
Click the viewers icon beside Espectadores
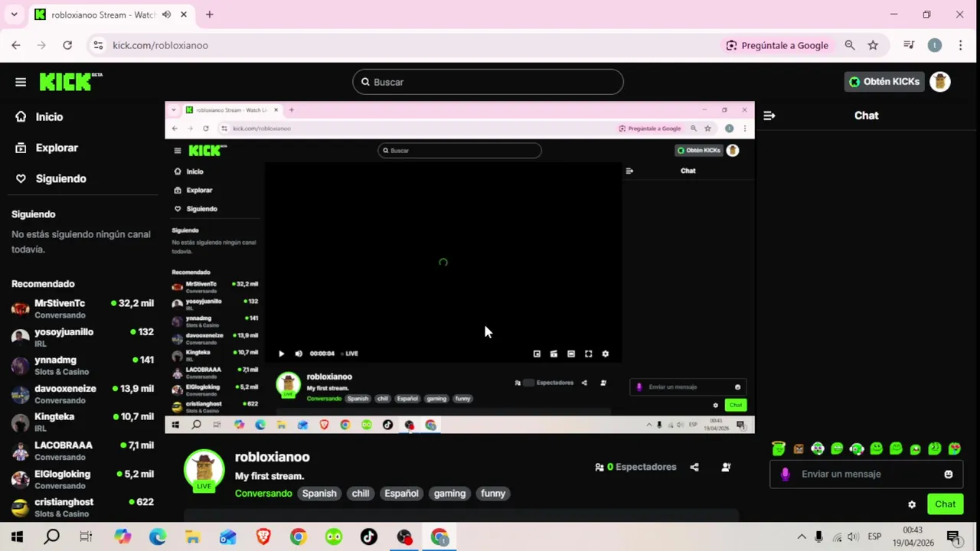(x=599, y=467)
